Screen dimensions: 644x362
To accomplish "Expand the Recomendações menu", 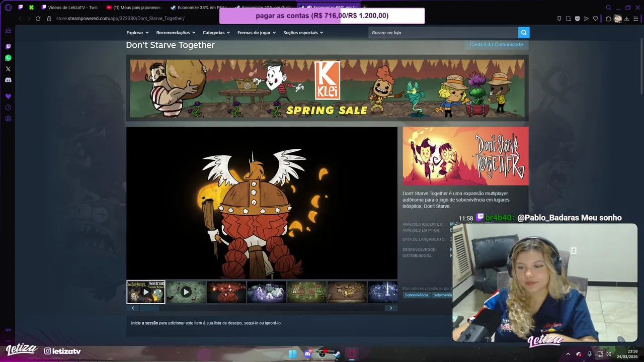I will coord(176,33).
